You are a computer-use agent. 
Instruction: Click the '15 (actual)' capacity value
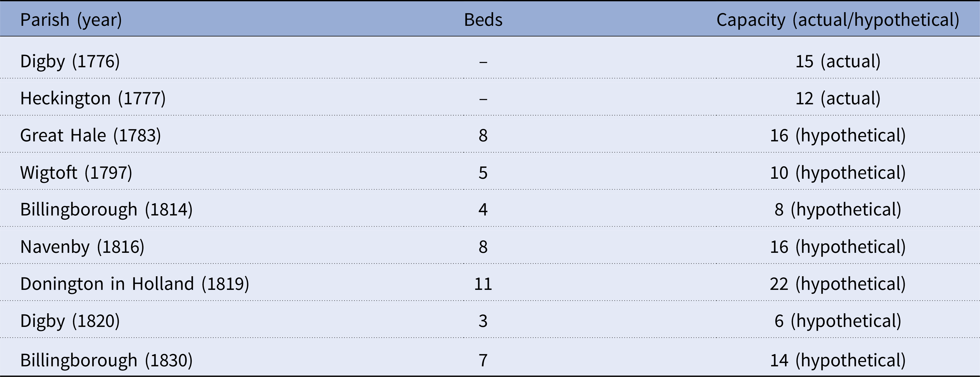pos(838,62)
